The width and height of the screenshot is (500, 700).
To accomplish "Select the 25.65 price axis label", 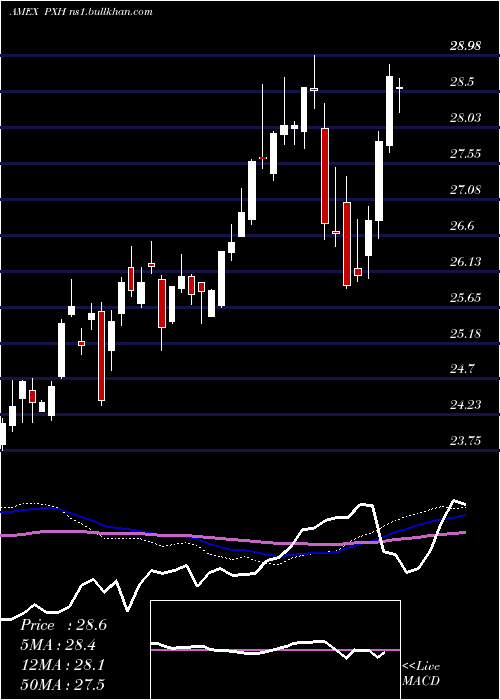I will click(x=466, y=297).
